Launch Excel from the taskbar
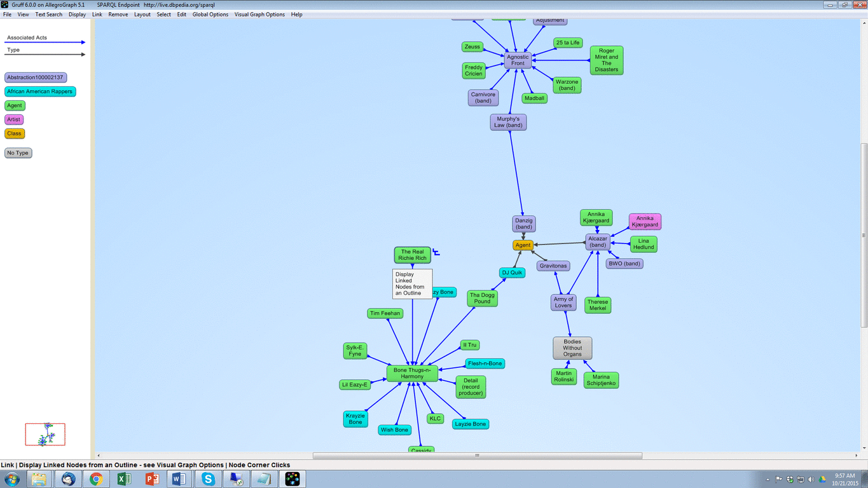This screenshot has height=488, width=868. pos(124,478)
